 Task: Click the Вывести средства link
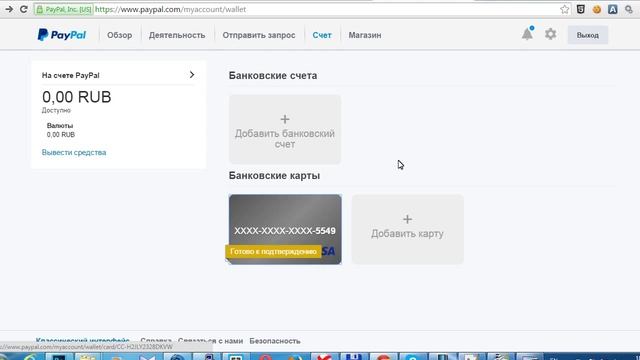click(74, 152)
